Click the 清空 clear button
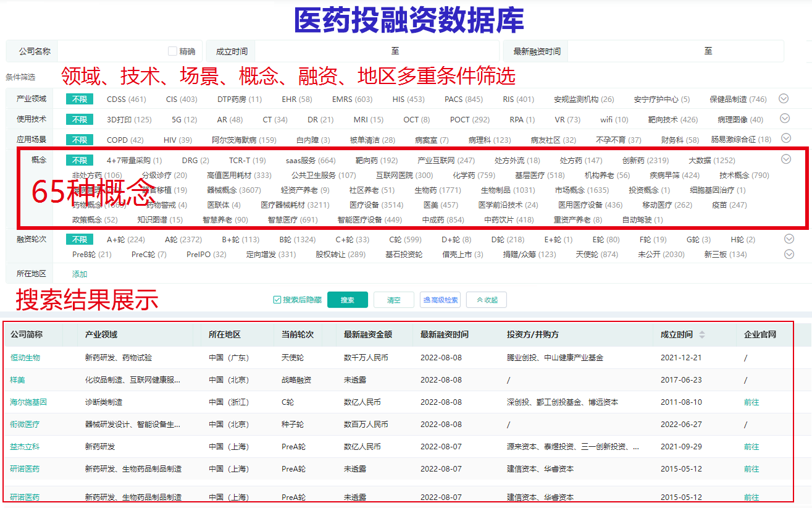Image resolution: width=812 pixels, height=508 pixels. click(393, 300)
